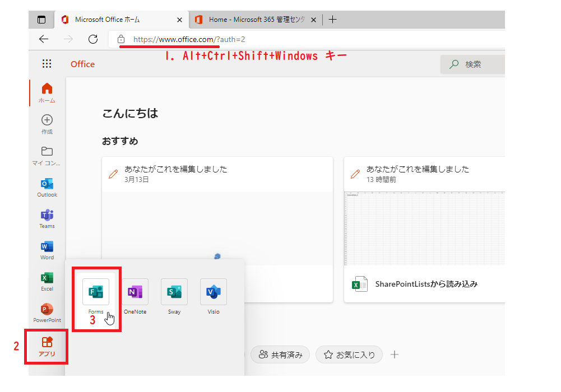Open the tab actions menu icon
Screen dimensions: 561x392
click(41, 20)
